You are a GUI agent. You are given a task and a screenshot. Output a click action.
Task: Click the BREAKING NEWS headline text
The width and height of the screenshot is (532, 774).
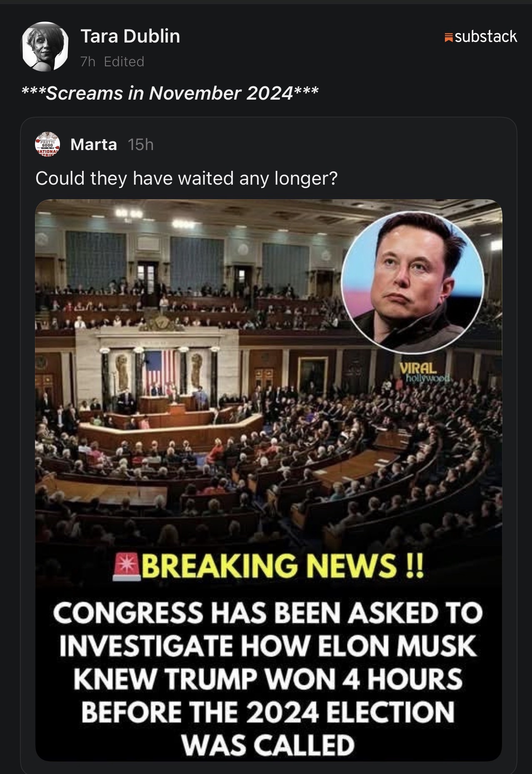(282, 566)
